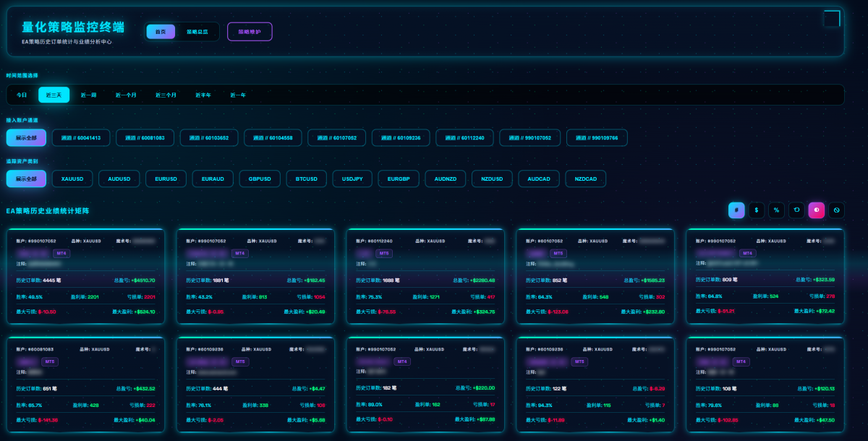Click the MT4 badge on the 4445-order card
Viewport: 868px width, 441px height.
[61, 253]
